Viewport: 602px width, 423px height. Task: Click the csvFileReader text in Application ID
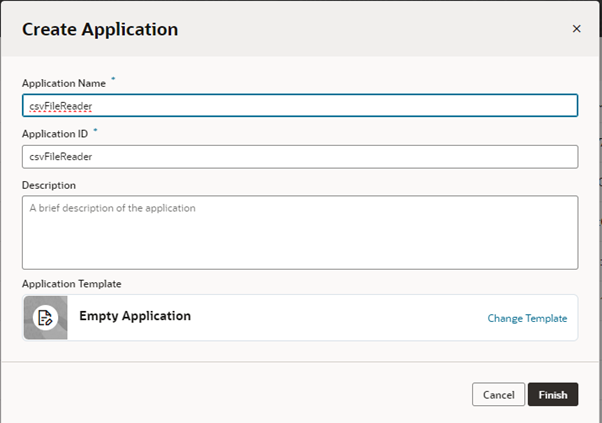61,157
